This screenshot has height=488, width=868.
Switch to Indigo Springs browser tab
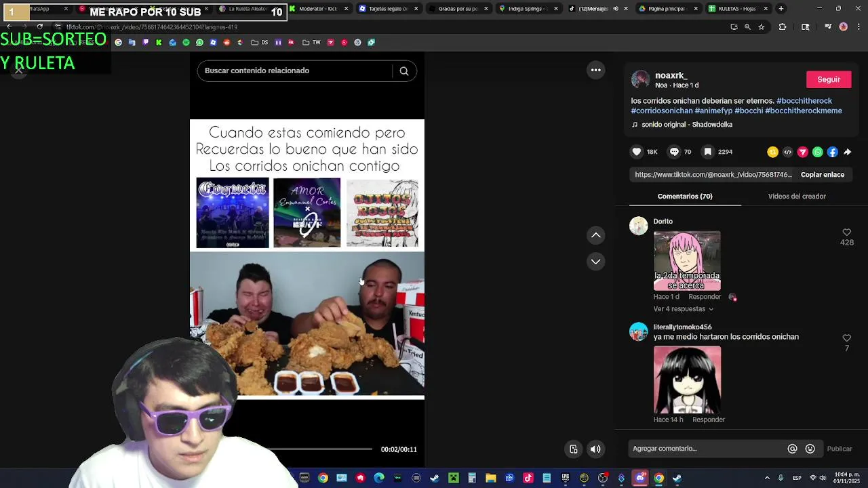point(528,9)
